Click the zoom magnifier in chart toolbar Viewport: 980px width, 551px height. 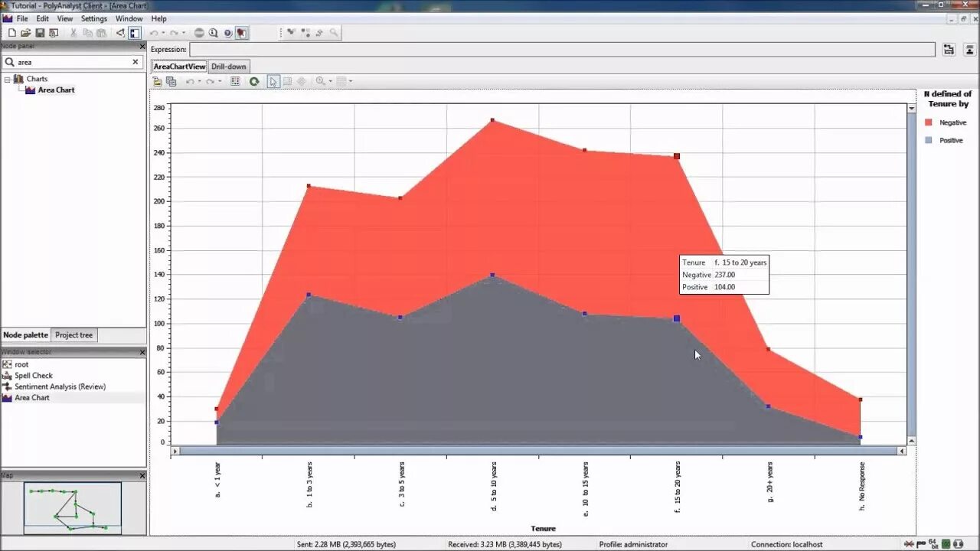click(x=320, y=81)
